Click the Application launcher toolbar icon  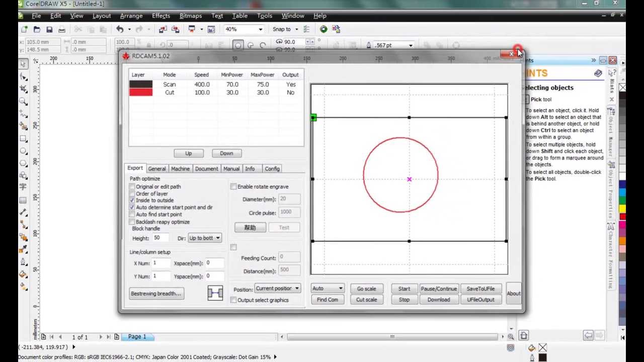click(192, 29)
